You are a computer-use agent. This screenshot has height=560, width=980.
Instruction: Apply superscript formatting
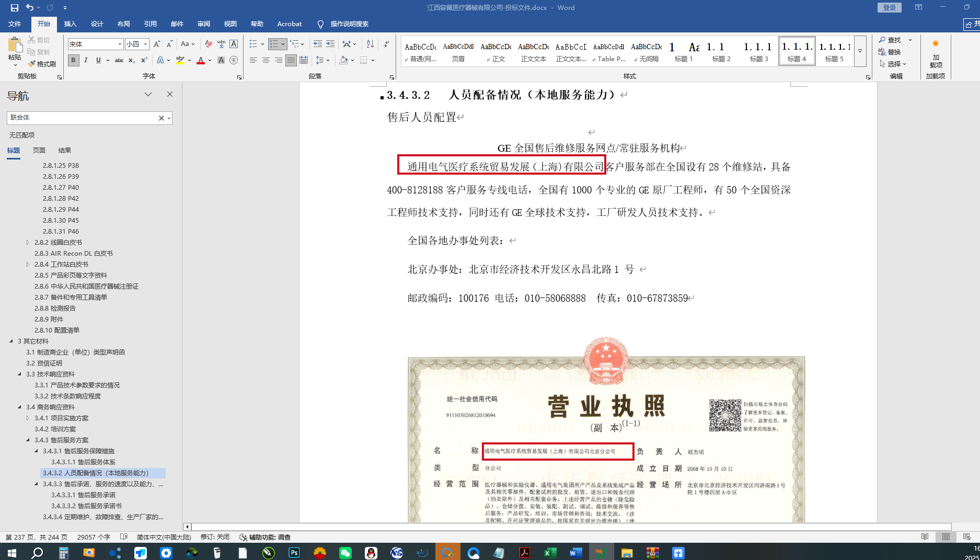pos(144,61)
